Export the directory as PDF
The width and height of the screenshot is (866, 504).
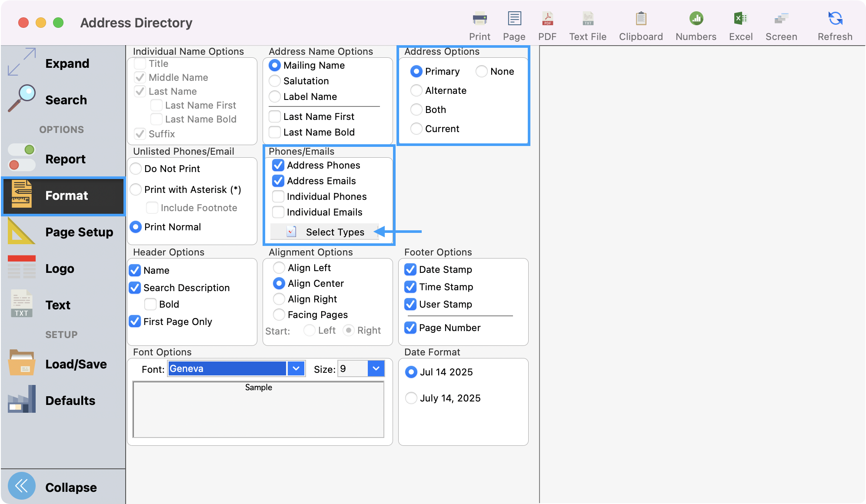point(547,24)
